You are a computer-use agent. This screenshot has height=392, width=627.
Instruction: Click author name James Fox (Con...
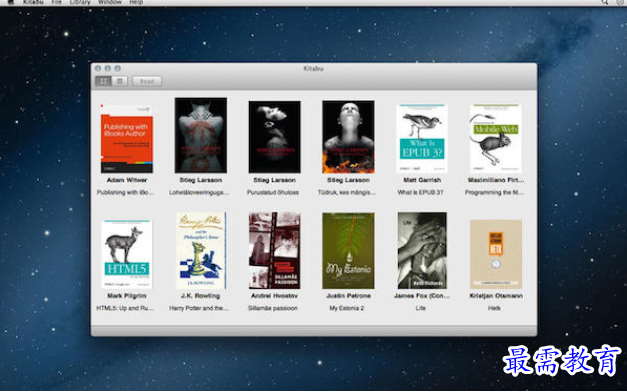click(422, 296)
